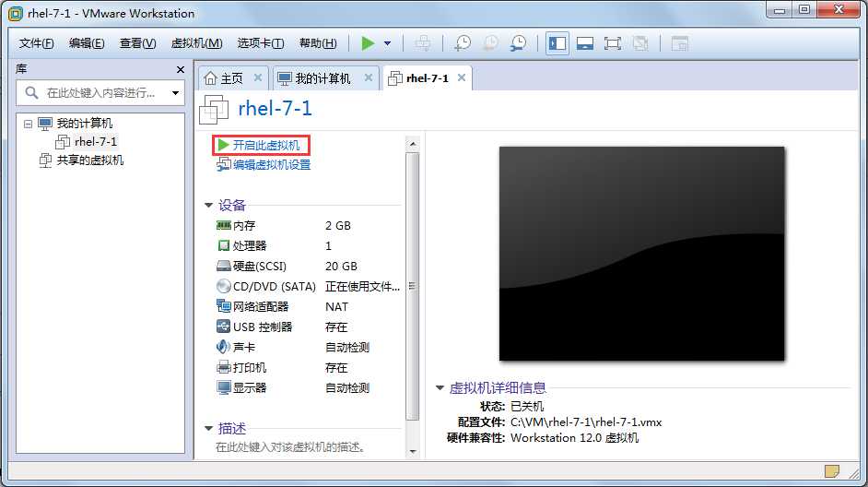
Task: Click the Revert to snapshot icon
Action: [x=490, y=43]
